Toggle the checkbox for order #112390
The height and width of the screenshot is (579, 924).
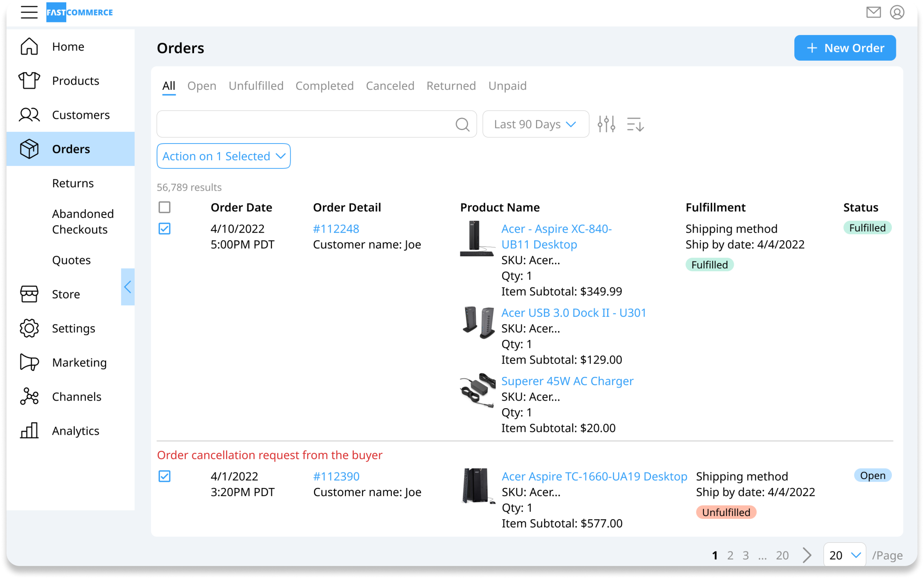(x=165, y=476)
